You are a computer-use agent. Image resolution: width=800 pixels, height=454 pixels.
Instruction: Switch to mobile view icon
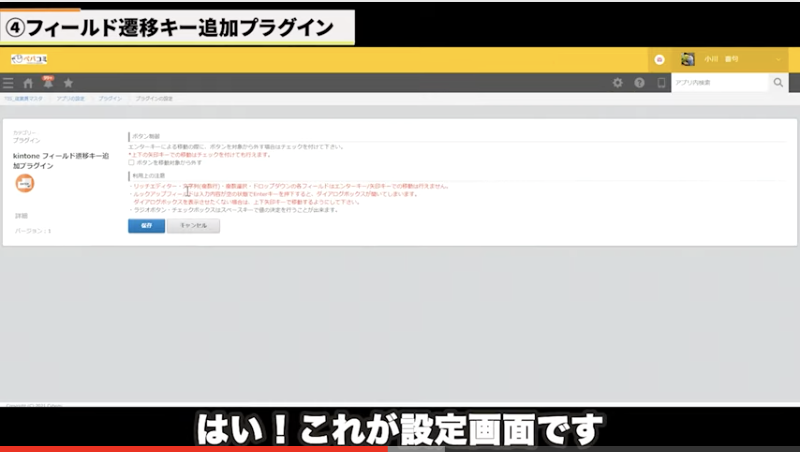[660, 83]
